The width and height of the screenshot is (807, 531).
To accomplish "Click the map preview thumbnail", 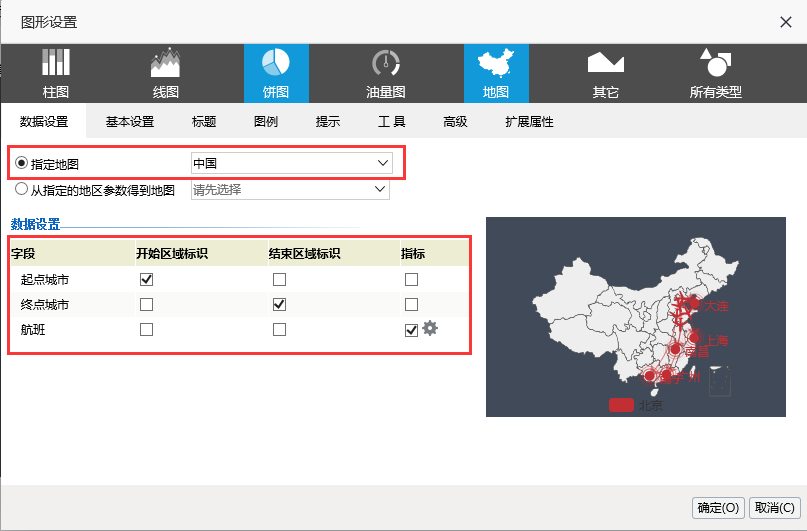I will point(636,317).
